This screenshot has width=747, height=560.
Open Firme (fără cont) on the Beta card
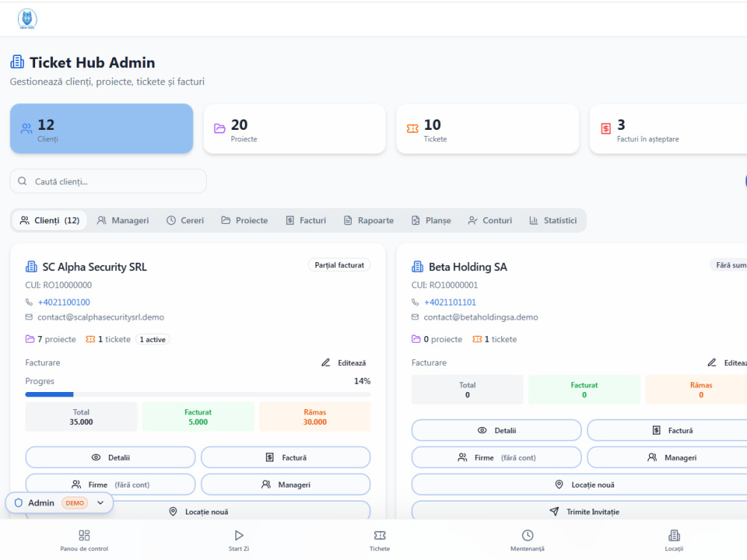pos(497,457)
